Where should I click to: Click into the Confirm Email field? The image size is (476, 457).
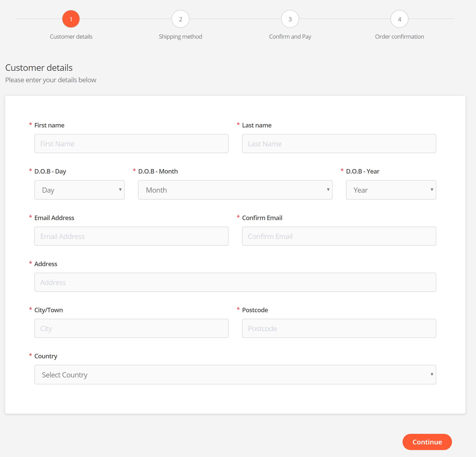(339, 236)
